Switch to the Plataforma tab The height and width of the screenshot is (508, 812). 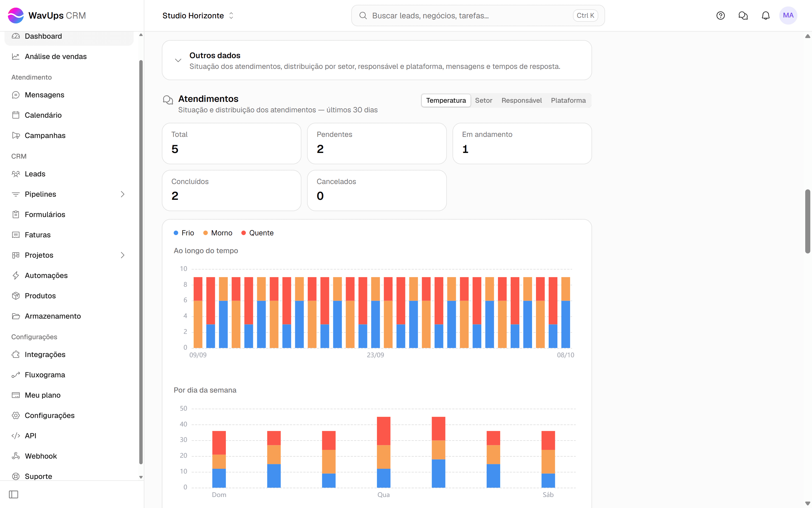coord(568,100)
